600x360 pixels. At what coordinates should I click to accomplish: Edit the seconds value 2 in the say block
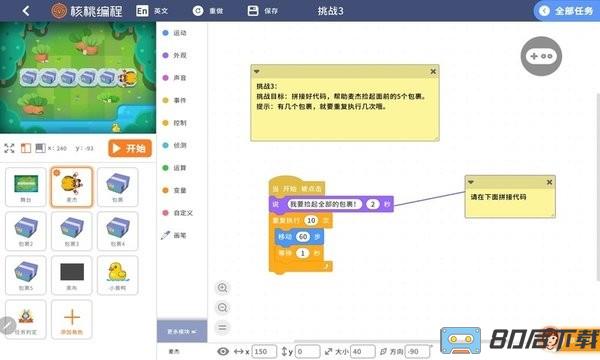click(373, 204)
